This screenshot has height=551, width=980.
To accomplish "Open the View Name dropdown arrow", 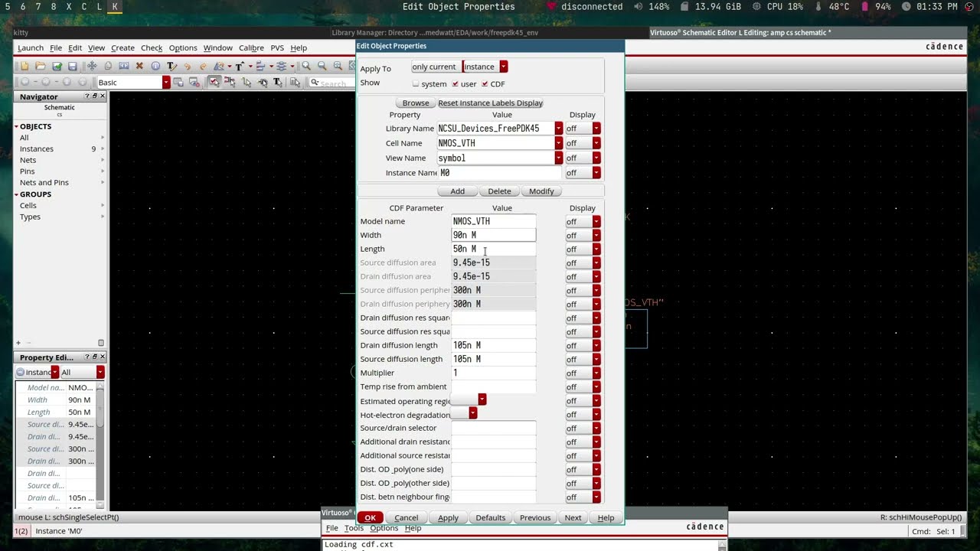I will (559, 158).
